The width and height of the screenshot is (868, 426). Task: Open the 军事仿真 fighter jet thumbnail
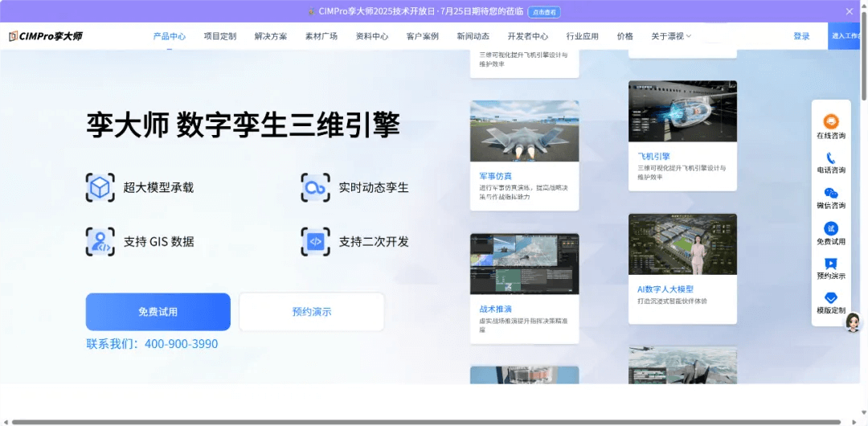(524, 131)
